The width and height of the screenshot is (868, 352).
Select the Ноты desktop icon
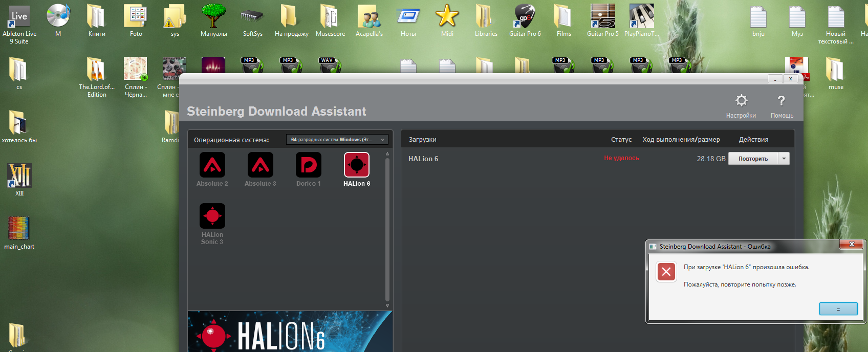[408, 20]
